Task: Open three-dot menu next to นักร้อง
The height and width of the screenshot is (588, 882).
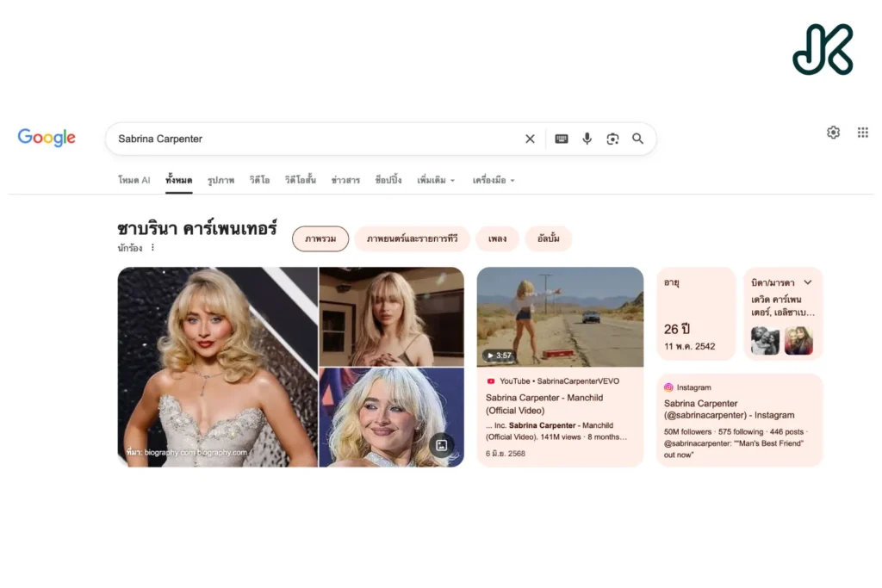Action: [x=152, y=247]
